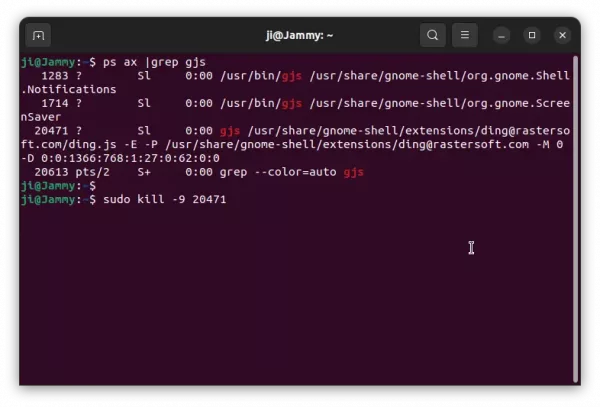
Task: Click process ID 20613
Action: coord(51,172)
